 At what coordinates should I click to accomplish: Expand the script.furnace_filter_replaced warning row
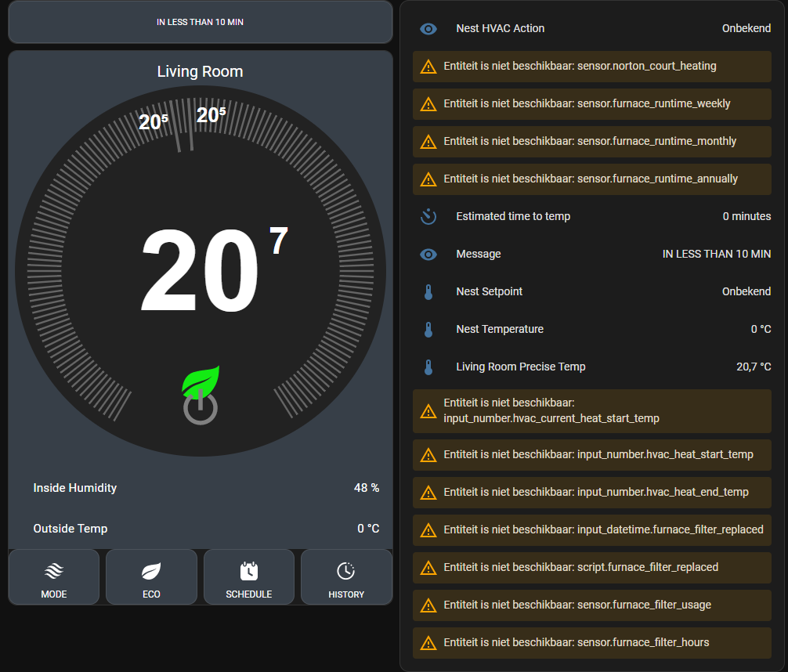point(591,567)
